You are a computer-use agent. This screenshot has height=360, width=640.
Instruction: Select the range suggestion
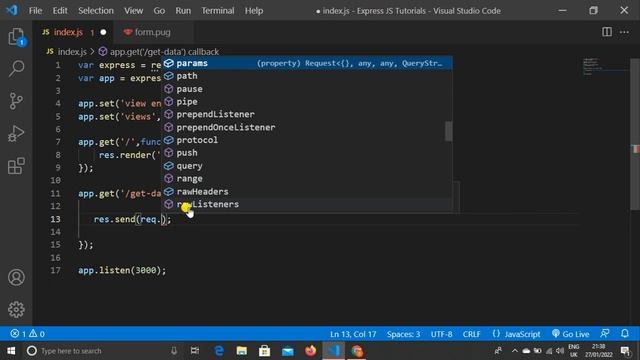[307, 178]
